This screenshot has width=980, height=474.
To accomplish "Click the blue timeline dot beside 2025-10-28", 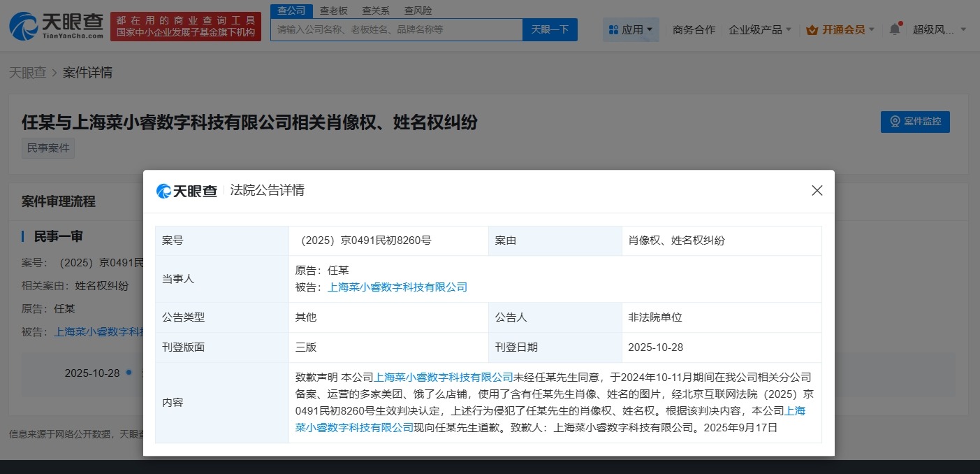I will tap(129, 373).
